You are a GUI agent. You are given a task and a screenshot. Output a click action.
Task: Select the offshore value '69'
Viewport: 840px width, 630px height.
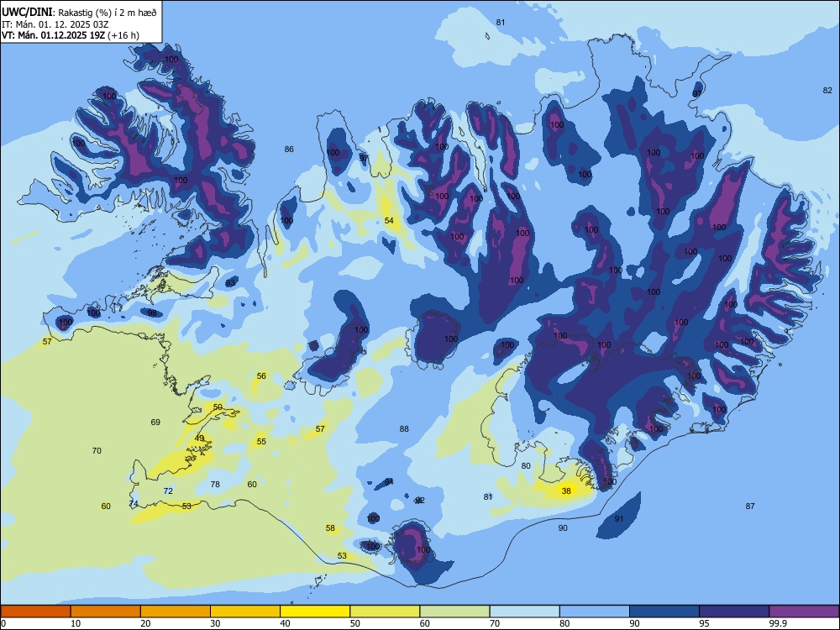pos(155,423)
